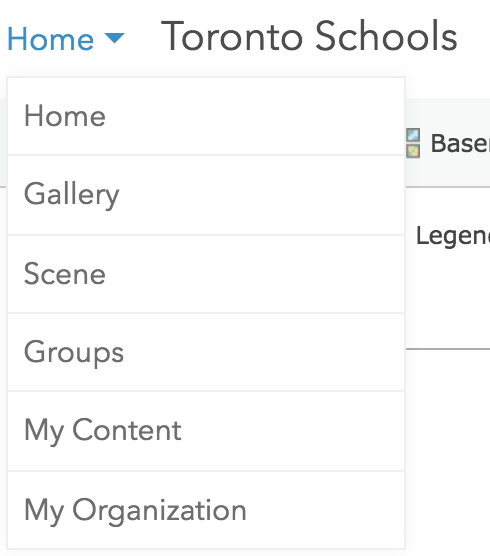This screenshot has height=556, width=490.
Task: Navigate to the Gallery page
Action: [206, 195]
